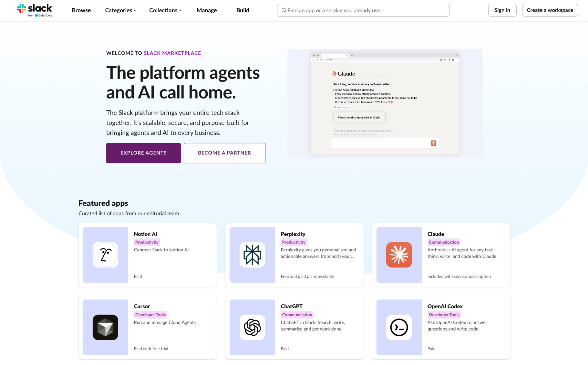Screen dimensions: 588x365
Task: Click the Productivity tag on Notion AI
Action: pos(147,242)
